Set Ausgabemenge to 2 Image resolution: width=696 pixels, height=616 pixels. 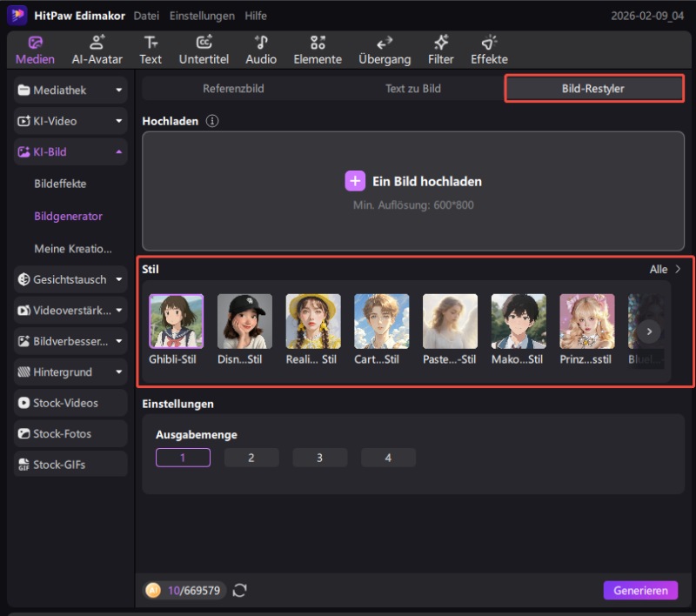pyautogui.click(x=251, y=458)
